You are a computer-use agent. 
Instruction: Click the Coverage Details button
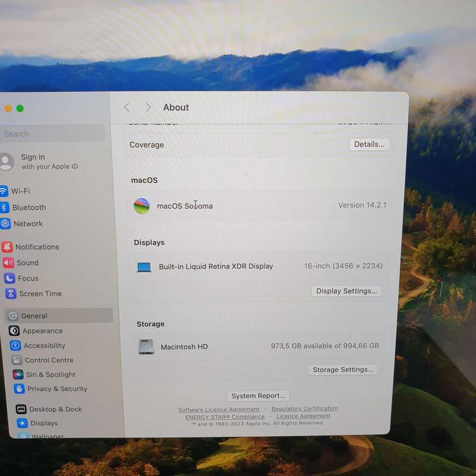click(x=369, y=144)
